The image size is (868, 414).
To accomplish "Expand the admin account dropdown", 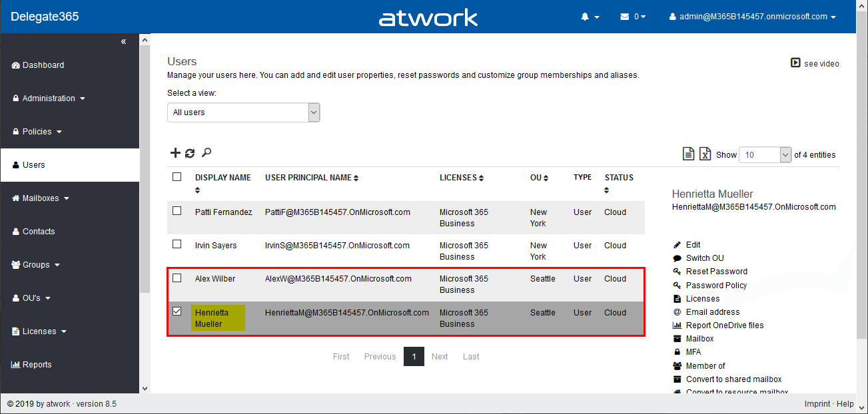I will [x=753, y=17].
